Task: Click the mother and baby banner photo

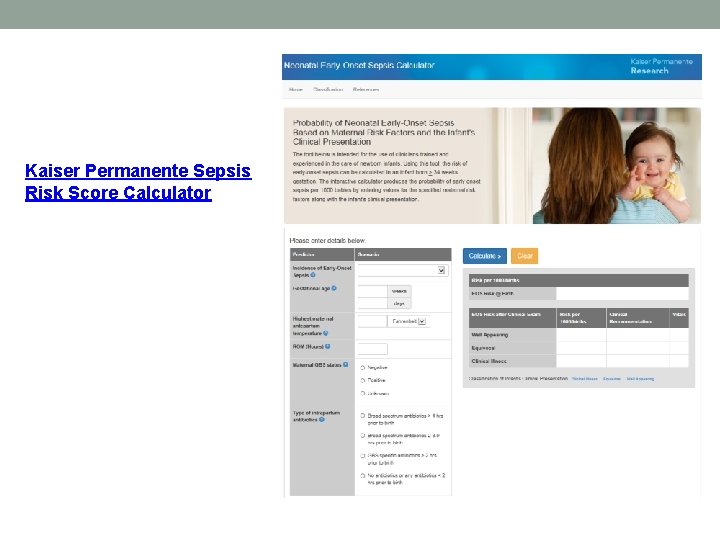Action: tap(616, 166)
